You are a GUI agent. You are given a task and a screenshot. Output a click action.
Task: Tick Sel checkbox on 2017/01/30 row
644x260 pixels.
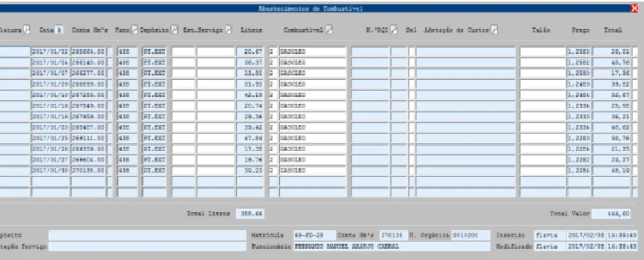(412, 170)
